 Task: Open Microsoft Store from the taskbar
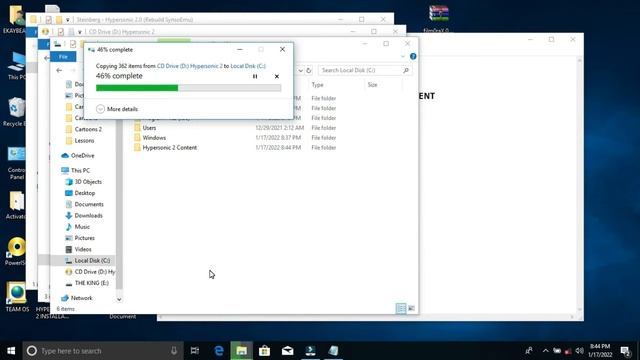[264, 351]
